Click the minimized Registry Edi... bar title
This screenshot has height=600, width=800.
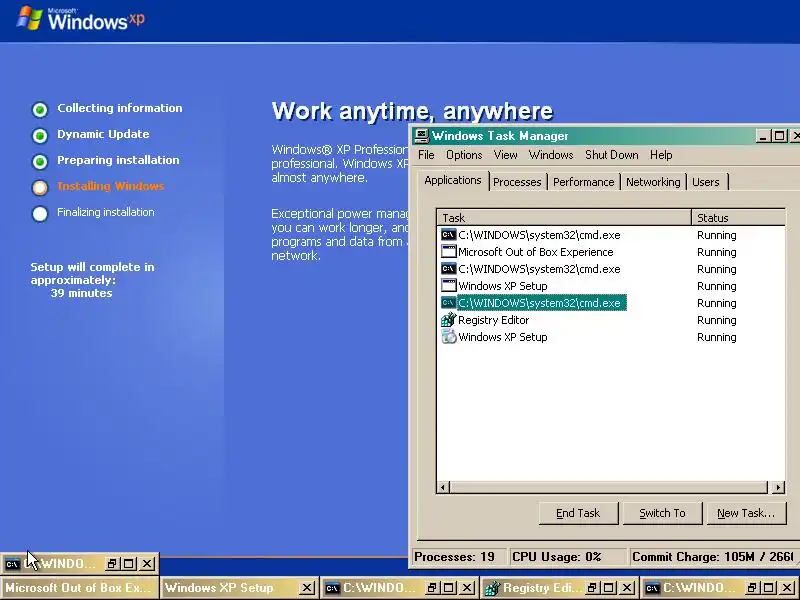pyautogui.click(x=541, y=588)
